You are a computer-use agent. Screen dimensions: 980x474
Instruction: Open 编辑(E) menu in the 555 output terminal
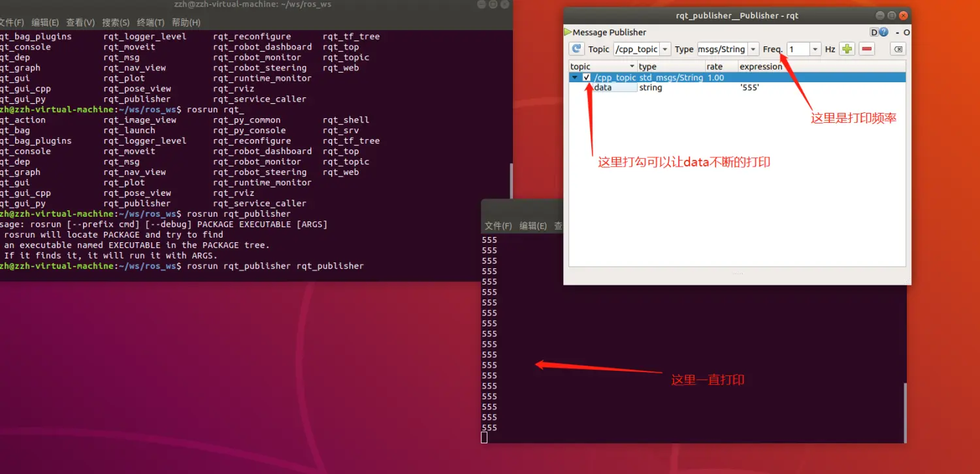pyautogui.click(x=533, y=226)
